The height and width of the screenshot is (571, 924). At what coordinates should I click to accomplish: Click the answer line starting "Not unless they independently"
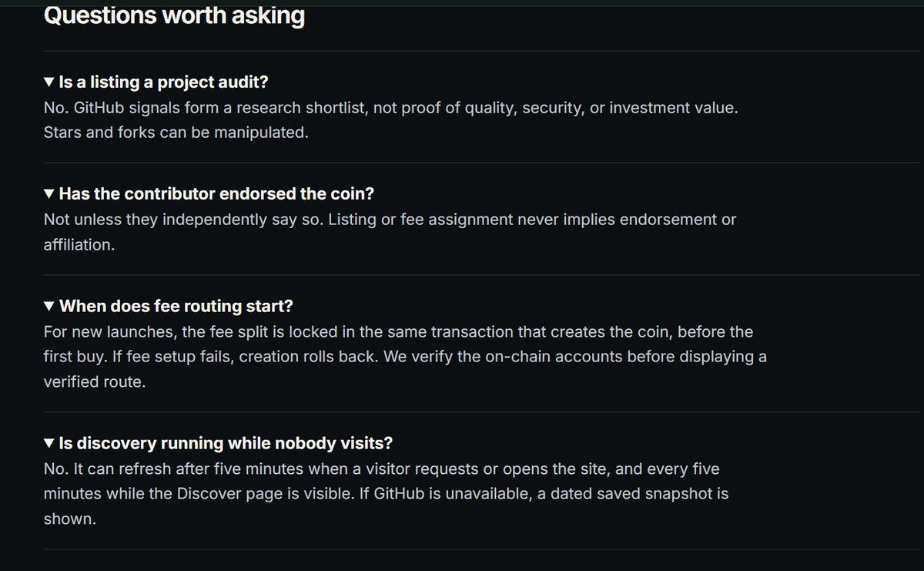(x=390, y=219)
